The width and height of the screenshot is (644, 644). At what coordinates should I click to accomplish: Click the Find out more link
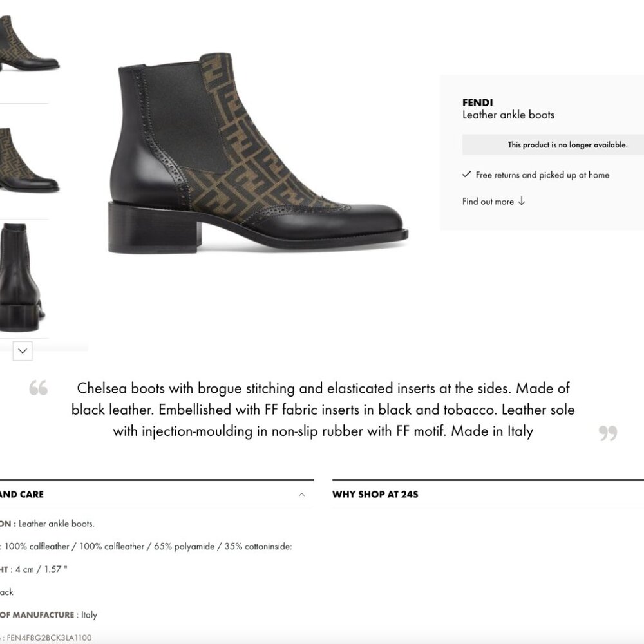tap(488, 202)
